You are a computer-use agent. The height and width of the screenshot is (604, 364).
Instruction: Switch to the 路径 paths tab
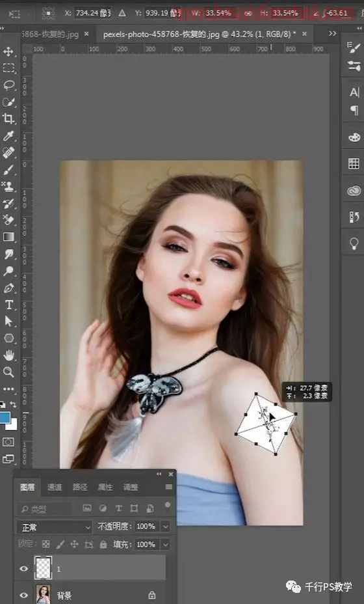[x=80, y=487]
